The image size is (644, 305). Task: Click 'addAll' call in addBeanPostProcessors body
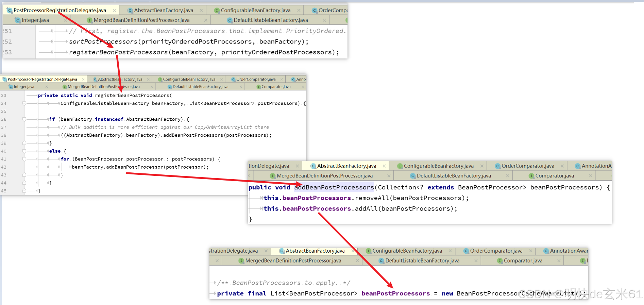click(367, 208)
